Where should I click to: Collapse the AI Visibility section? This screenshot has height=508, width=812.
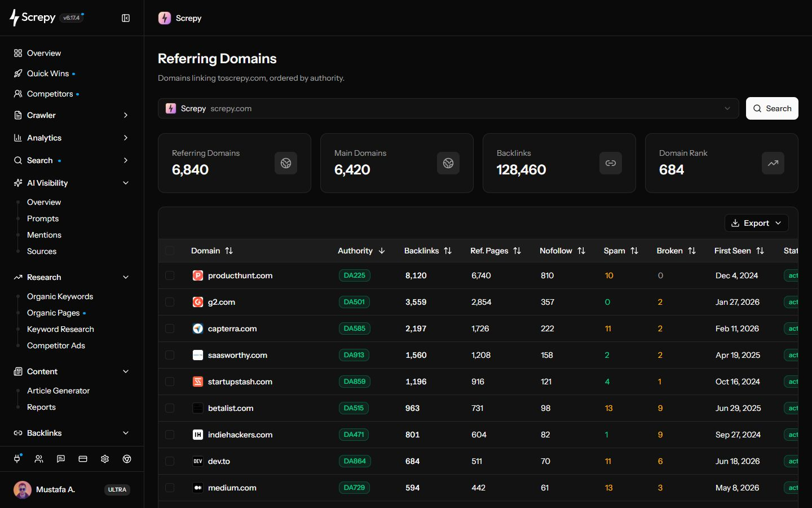(x=71, y=183)
